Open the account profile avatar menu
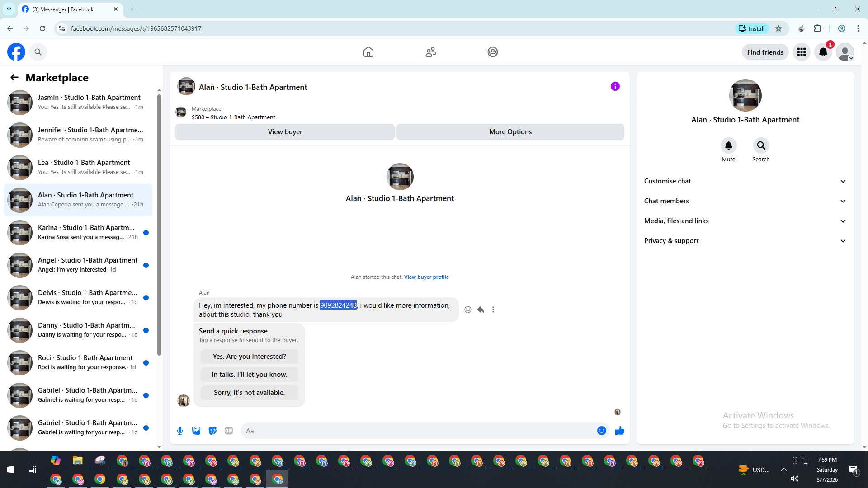 845,52
